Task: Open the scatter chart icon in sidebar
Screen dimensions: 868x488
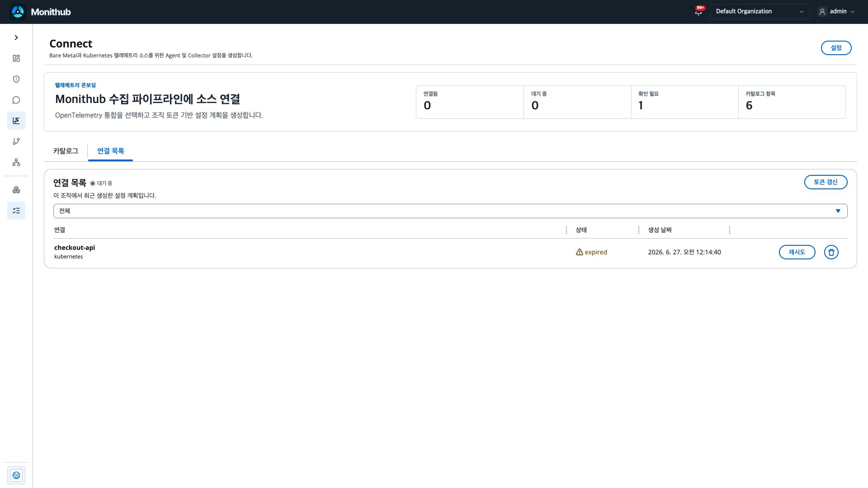Action: click(x=16, y=121)
